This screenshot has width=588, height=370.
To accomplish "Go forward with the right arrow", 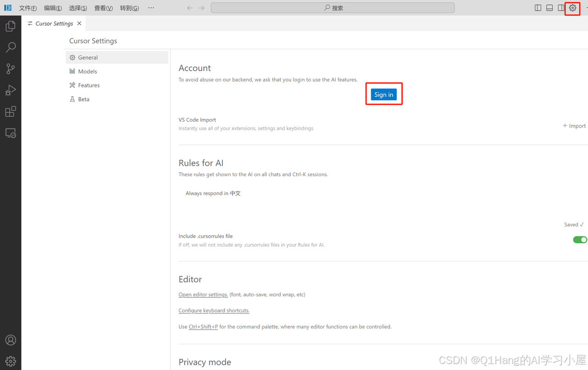I will (202, 8).
